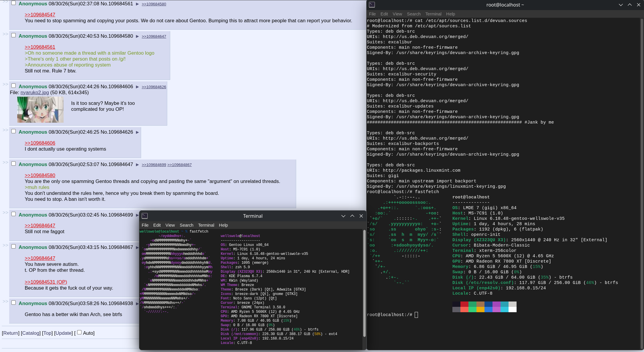Click the keep-below chevron in root@localhost window
644x352 pixels.
click(621, 5)
